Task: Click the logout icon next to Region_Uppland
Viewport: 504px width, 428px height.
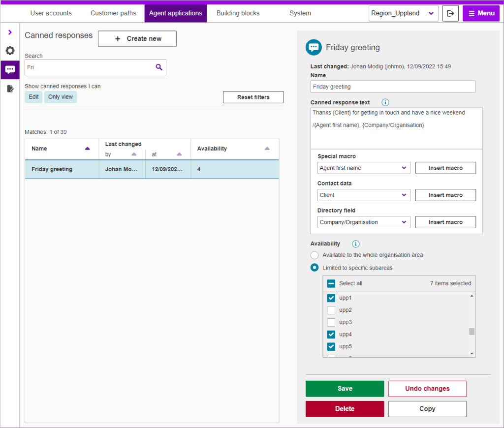Action: (450, 13)
